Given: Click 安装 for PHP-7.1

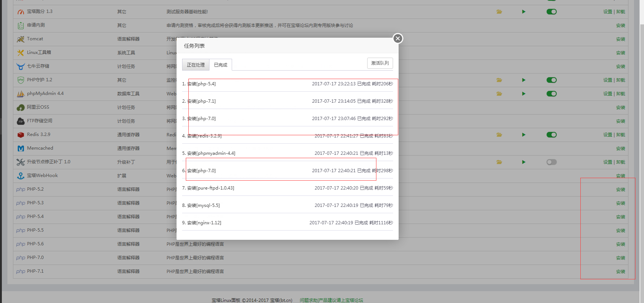Looking at the screenshot, I should (x=621, y=272).
